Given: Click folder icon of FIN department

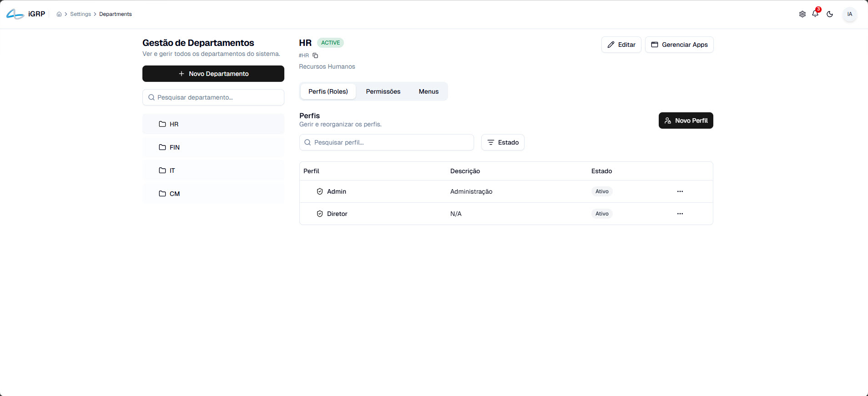Looking at the screenshot, I should (162, 147).
